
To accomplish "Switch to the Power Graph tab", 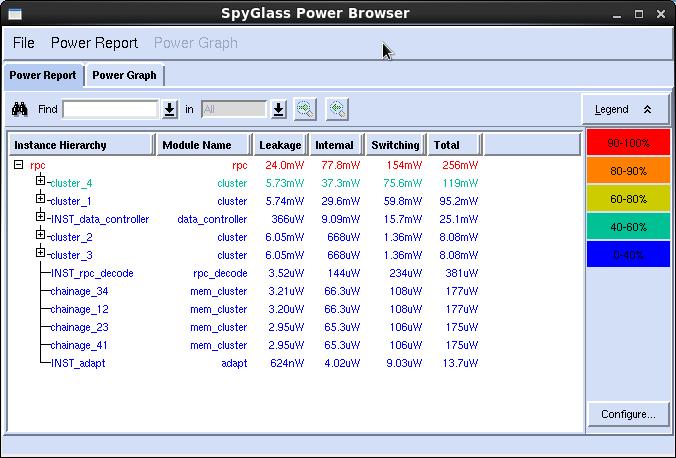I will pyautogui.click(x=124, y=75).
